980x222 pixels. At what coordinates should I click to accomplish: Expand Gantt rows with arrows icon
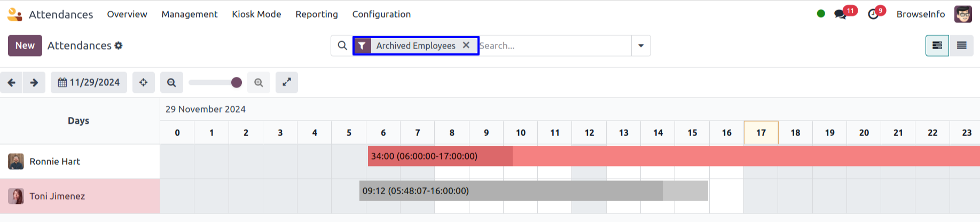click(x=287, y=83)
